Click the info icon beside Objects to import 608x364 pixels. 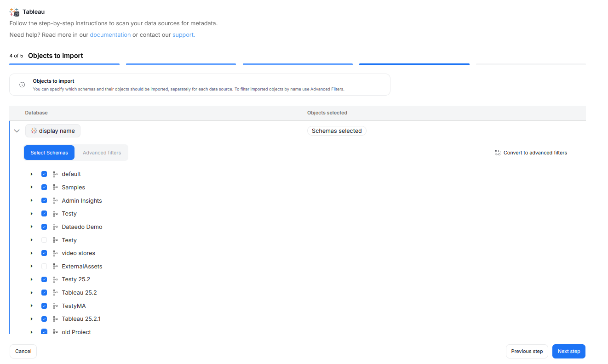22,85
